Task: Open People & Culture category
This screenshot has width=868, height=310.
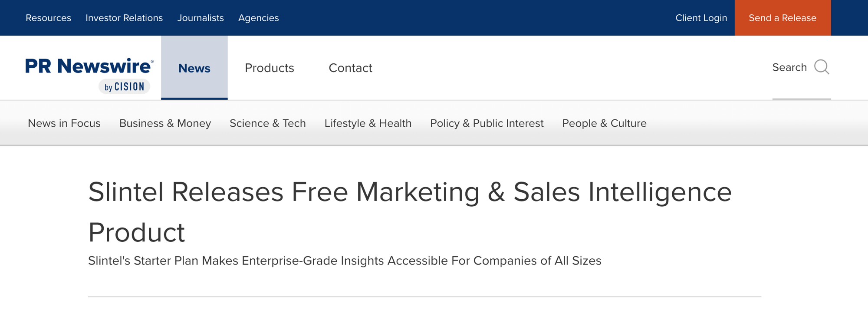Action: point(604,123)
